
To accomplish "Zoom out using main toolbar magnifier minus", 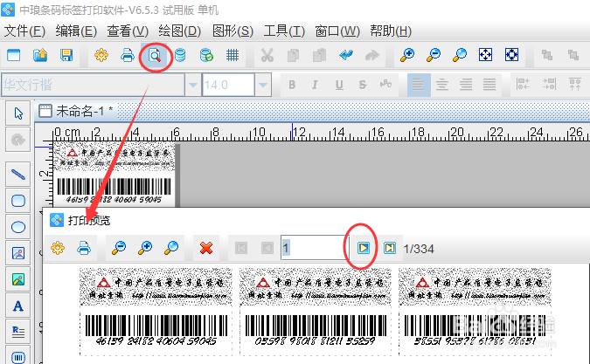I will tap(434, 55).
